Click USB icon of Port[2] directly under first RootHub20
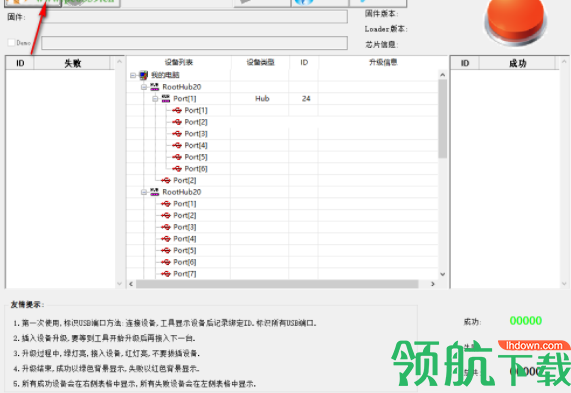Image resolution: width=571 pixels, height=393 pixels. pos(166,180)
